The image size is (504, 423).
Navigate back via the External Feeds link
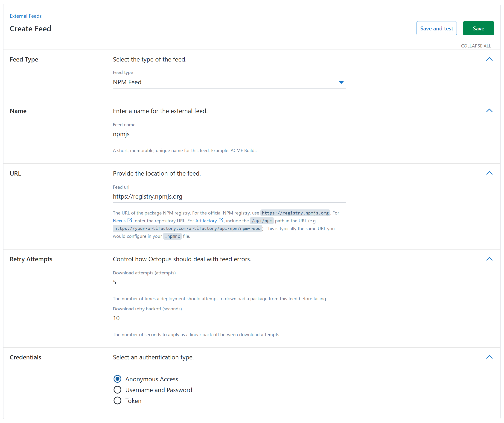25,16
